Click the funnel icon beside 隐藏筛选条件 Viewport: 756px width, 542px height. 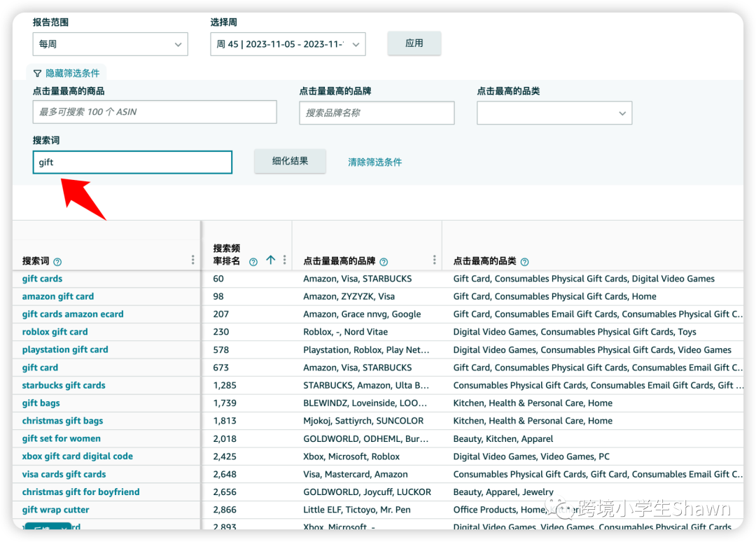37,72
